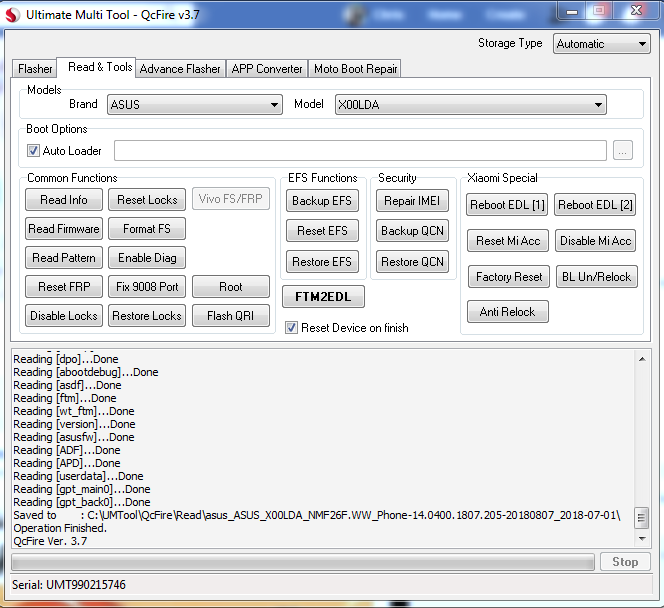This screenshot has width=664, height=608.
Task: Click the 'Reading [gpt_main0]...Done' log line
Action: [x=82, y=489]
